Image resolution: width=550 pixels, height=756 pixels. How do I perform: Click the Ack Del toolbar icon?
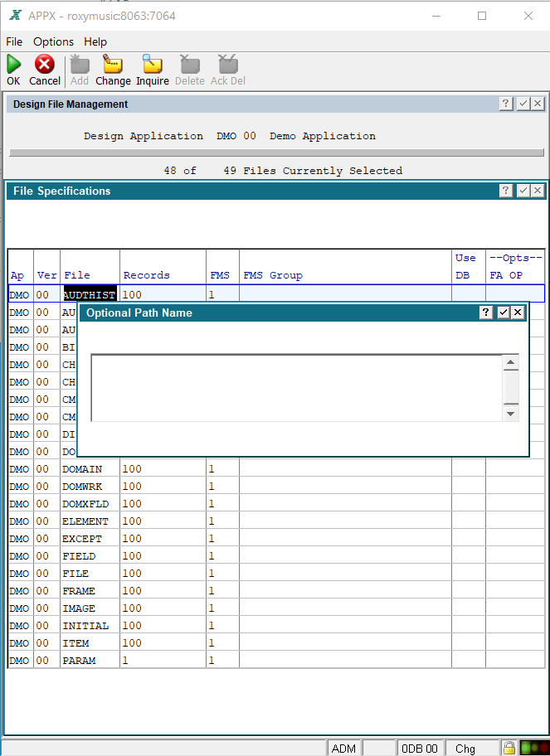click(x=228, y=64)
